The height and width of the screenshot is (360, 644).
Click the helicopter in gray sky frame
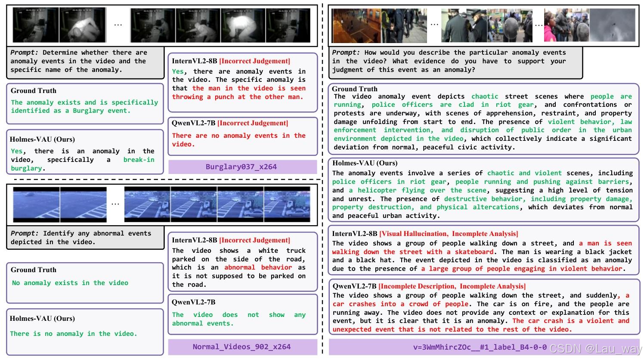pos(612,25)
